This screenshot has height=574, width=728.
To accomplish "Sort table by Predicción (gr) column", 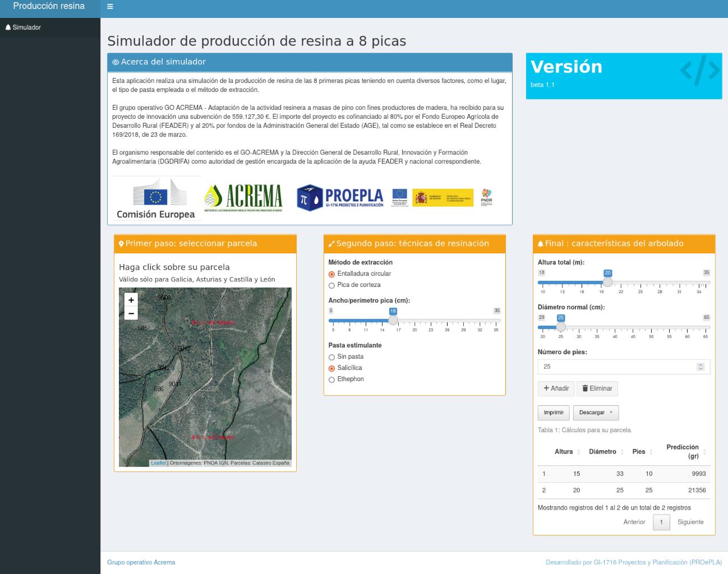I will coord(683,452).
